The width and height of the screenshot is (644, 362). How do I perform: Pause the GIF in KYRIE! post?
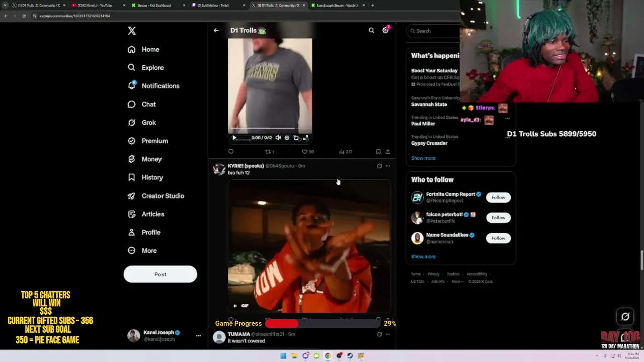click(235, 306)
